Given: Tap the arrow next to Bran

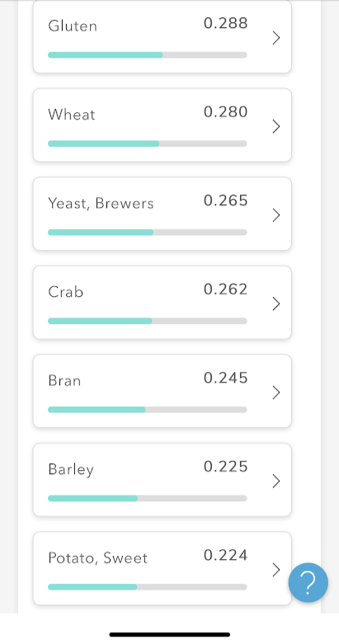Looking at the screenshot, I should click(276, 393).
